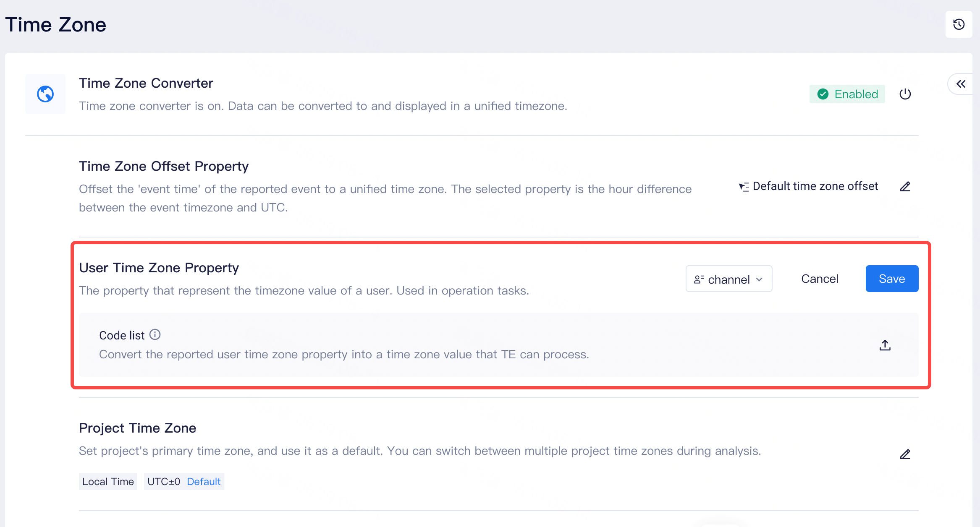The width and height of the screenshot is (980, 527).
Task: Save the User Time Zone Property
Action: pos(892,279)
